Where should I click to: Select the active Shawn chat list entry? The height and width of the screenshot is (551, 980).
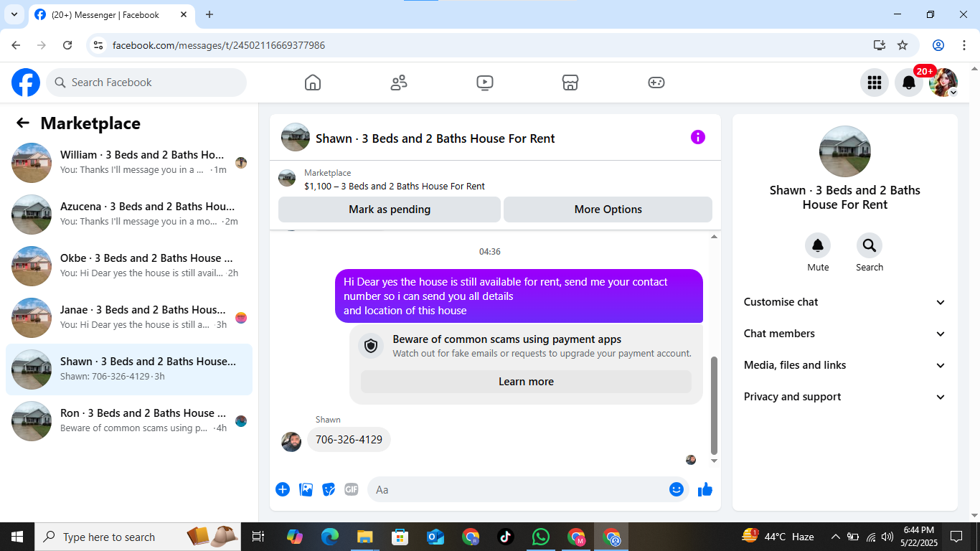point(129,369)
